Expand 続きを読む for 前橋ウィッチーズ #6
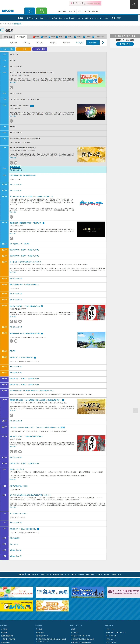The width and height of the screenshot is (140, 644). click(x=13, y=479)
